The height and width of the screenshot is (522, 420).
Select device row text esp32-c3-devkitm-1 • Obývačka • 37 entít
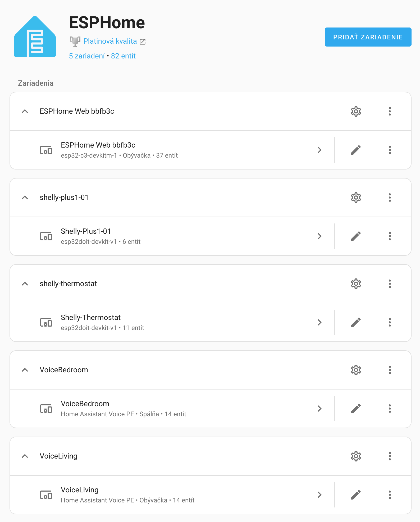(x=119, y=155)
